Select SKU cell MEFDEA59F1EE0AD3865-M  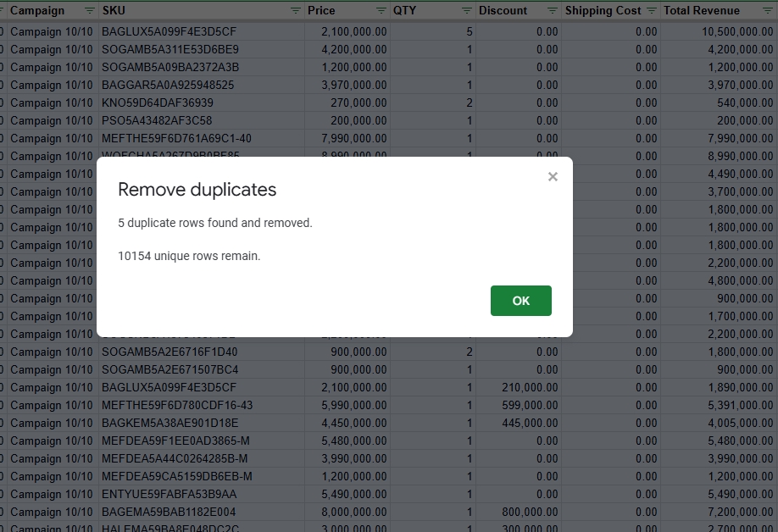(x=202, y=441)
